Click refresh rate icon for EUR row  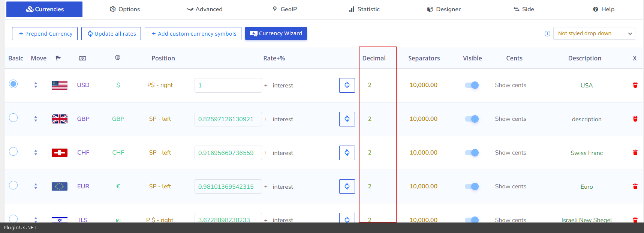pos(347,186)
